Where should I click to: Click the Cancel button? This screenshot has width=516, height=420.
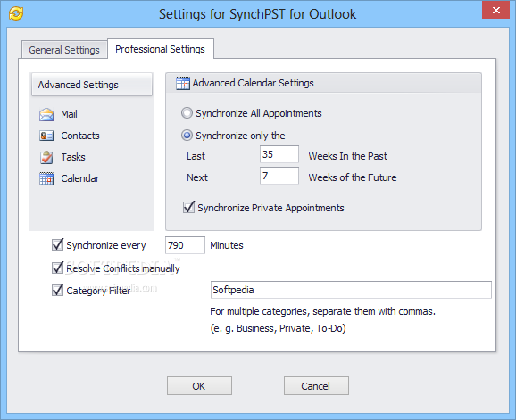[x=316, y=386]
